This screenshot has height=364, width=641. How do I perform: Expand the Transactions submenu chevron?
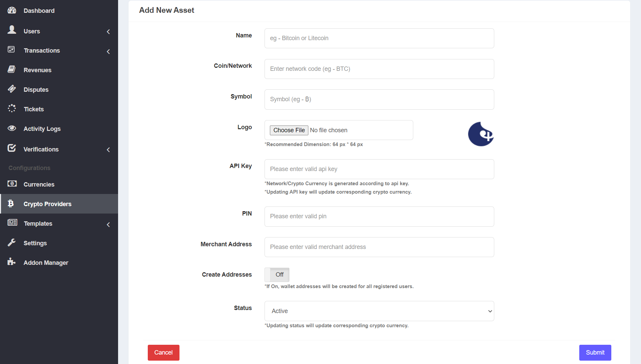point(108,51)
